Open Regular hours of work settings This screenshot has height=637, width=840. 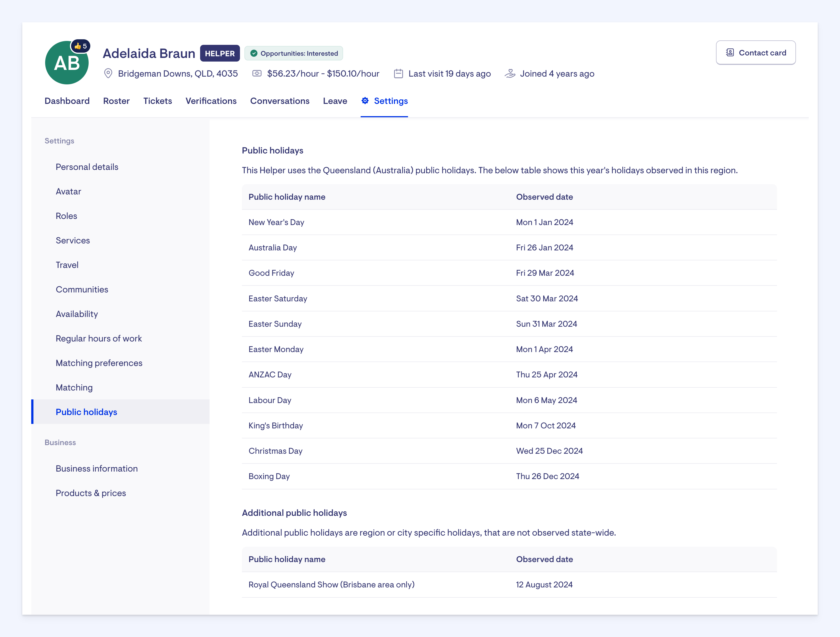pos(99,338)
